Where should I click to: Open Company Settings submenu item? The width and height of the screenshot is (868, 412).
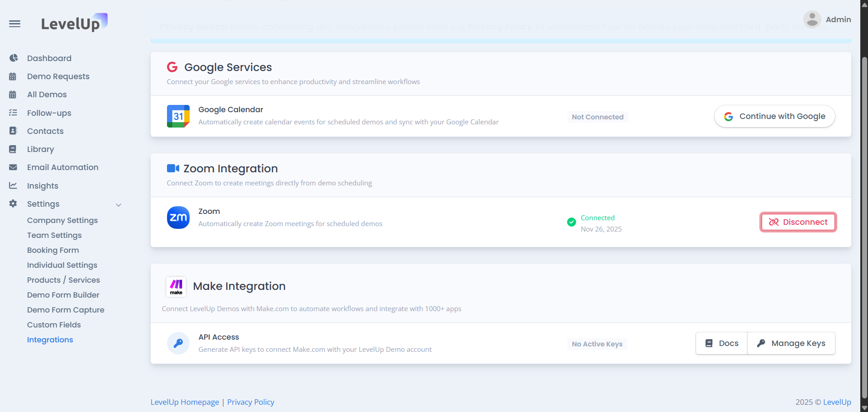[x=62, y=220]
